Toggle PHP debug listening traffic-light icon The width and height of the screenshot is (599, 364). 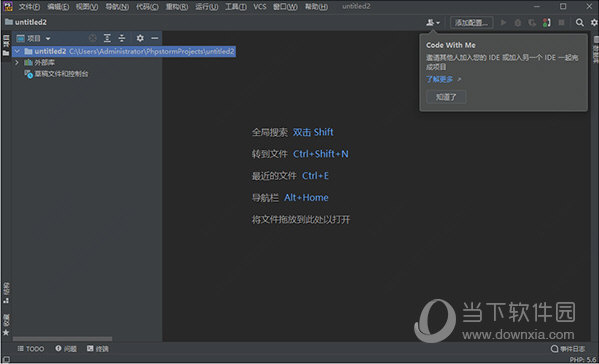pos(547,23)
